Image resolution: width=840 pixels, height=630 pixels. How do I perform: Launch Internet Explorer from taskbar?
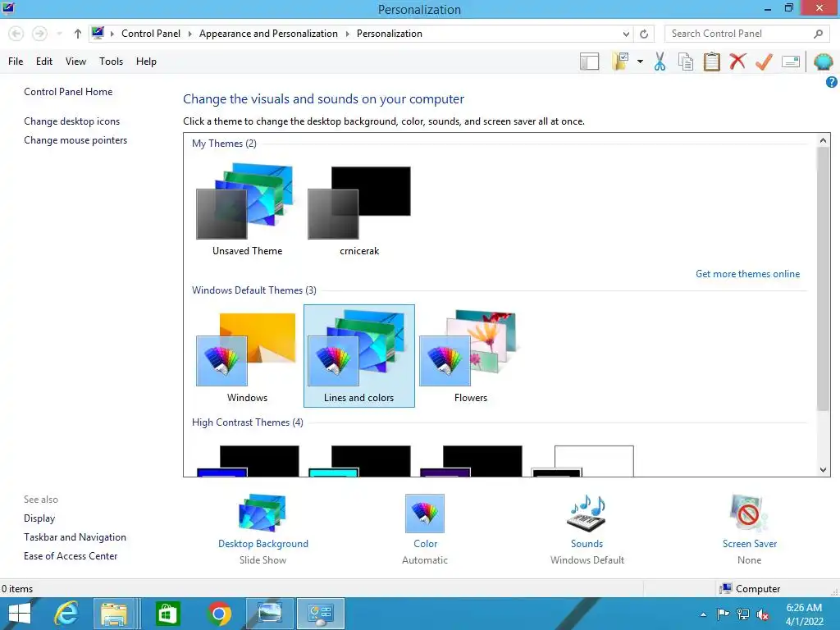click(x=66, y=614)
